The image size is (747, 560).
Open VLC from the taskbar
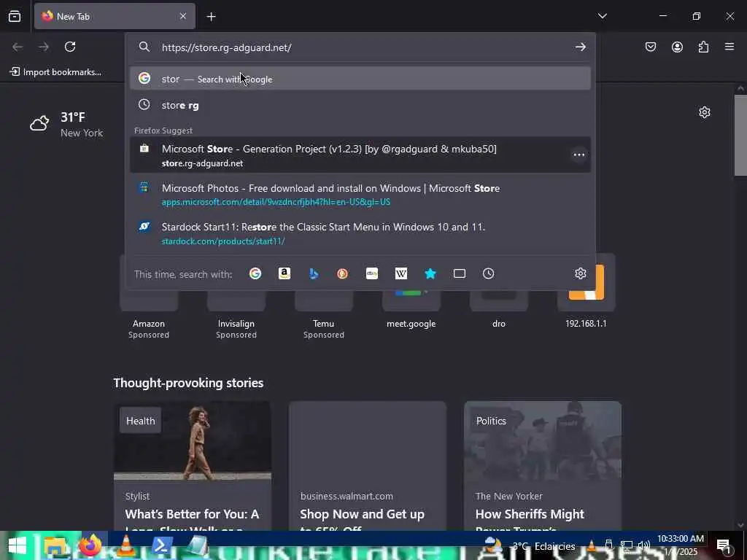coord(125,545)
